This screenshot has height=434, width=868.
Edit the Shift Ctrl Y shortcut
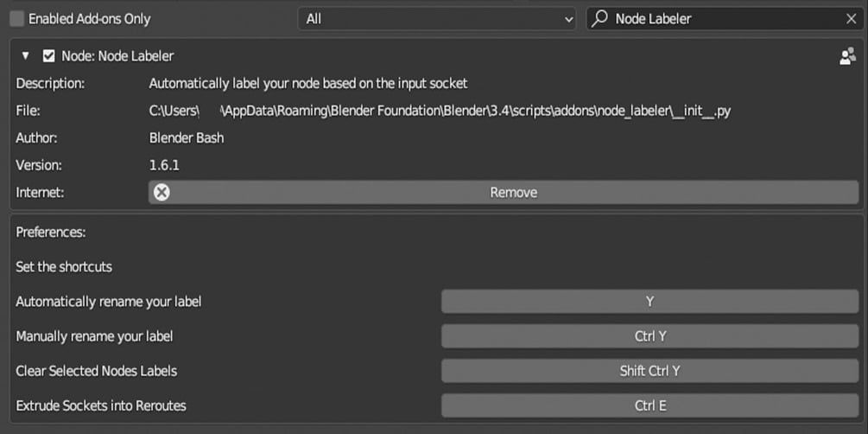(649, 371)
